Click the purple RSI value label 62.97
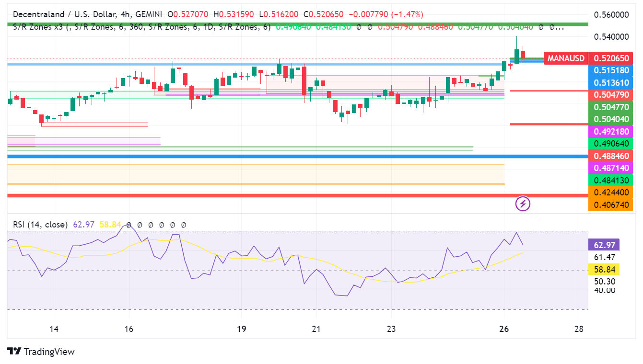The image size is (643, 364). click(604, 245)
